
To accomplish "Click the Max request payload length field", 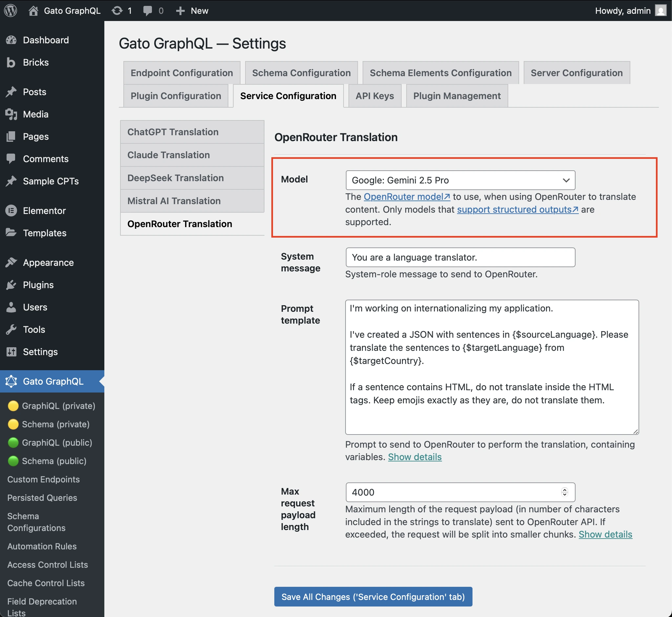I will pyautogui.click(x=460, y=492).
